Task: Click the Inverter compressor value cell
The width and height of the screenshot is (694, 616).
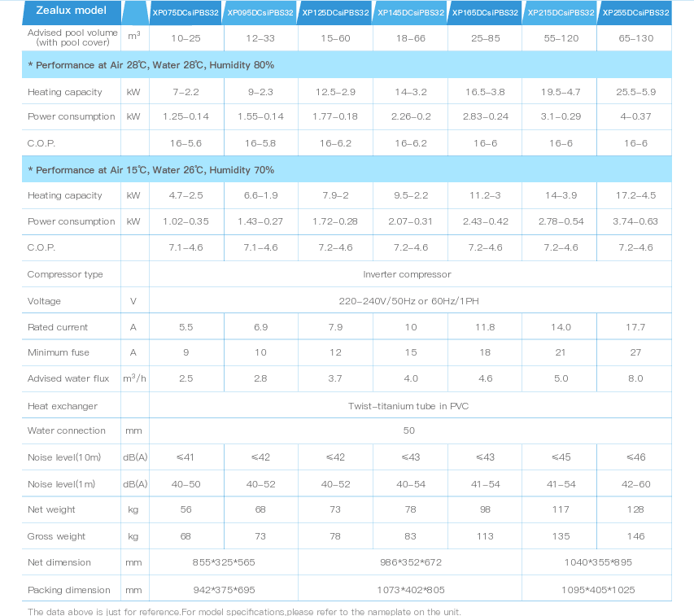Action: 407,274
